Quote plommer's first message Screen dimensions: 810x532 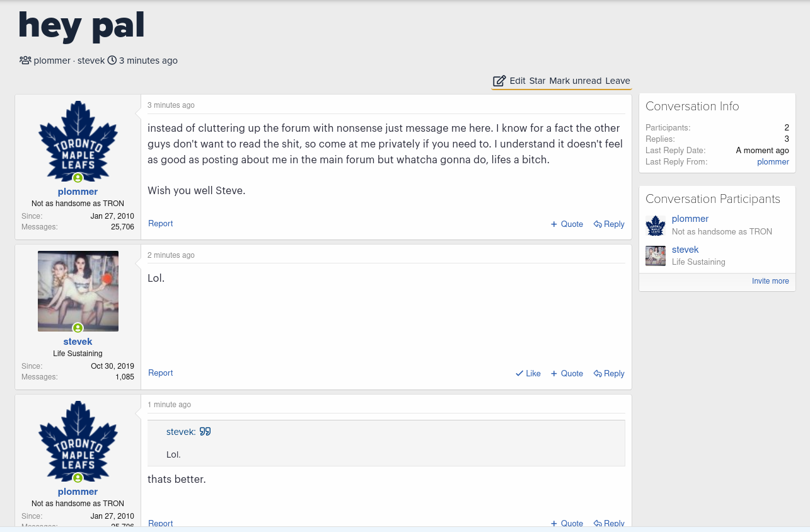tap(567, 224)
